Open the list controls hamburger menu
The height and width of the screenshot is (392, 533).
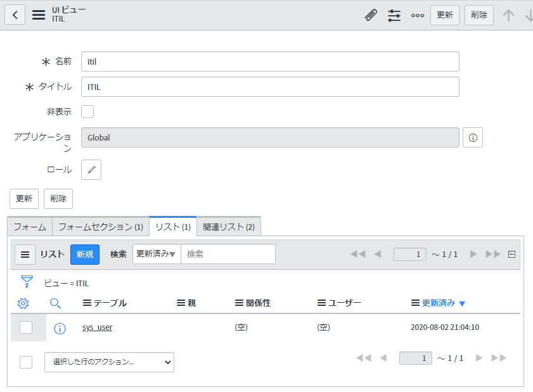[25, 255]
